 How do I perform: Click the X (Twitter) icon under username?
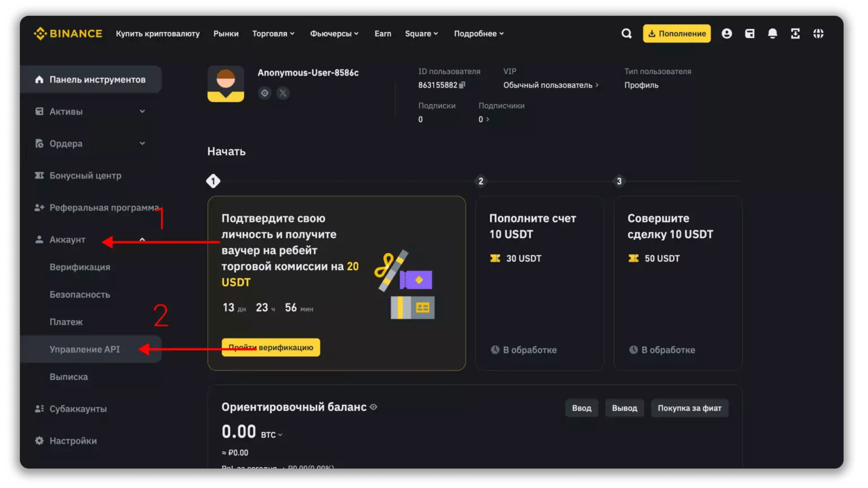point(283,93)
